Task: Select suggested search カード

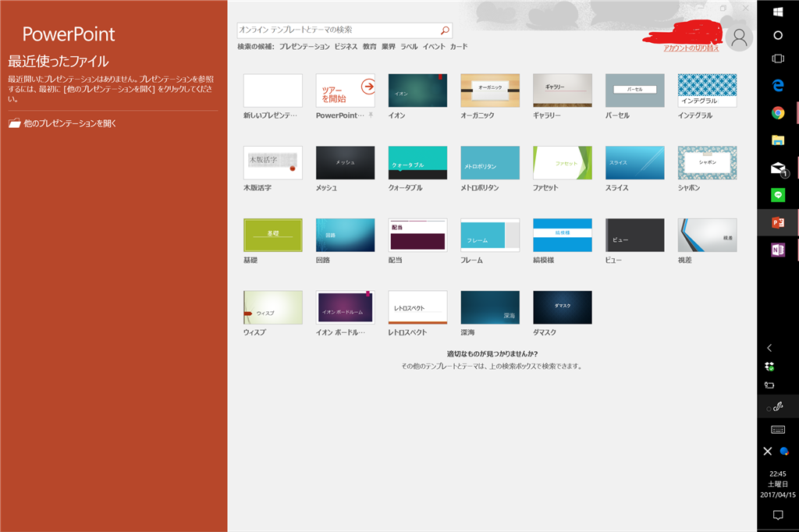Action: point(459,46)
